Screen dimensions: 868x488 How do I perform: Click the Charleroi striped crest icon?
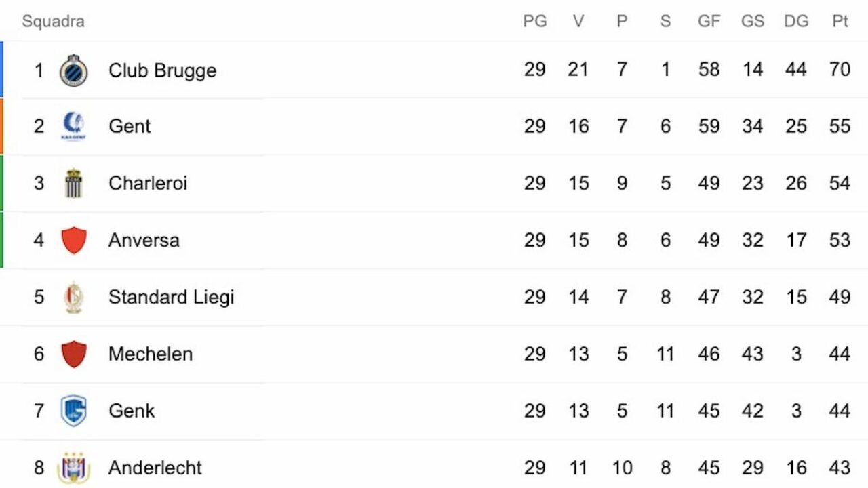(x=73, y=183)
